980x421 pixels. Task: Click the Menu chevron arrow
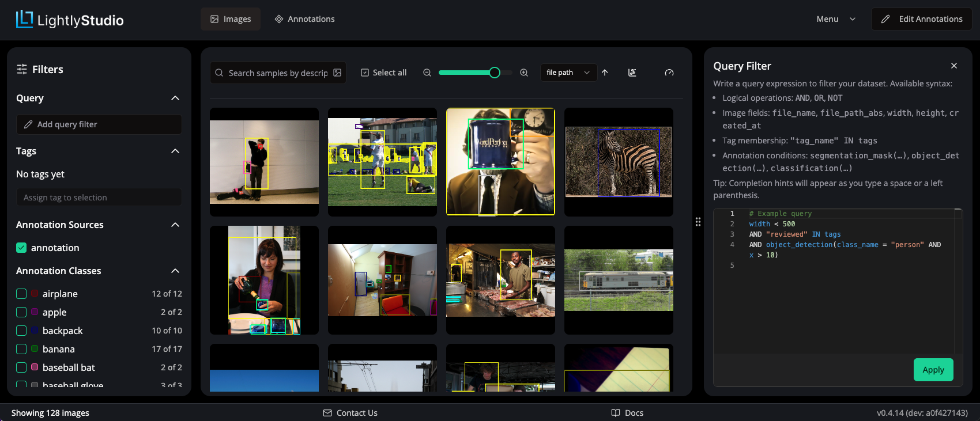click(853, 19)
